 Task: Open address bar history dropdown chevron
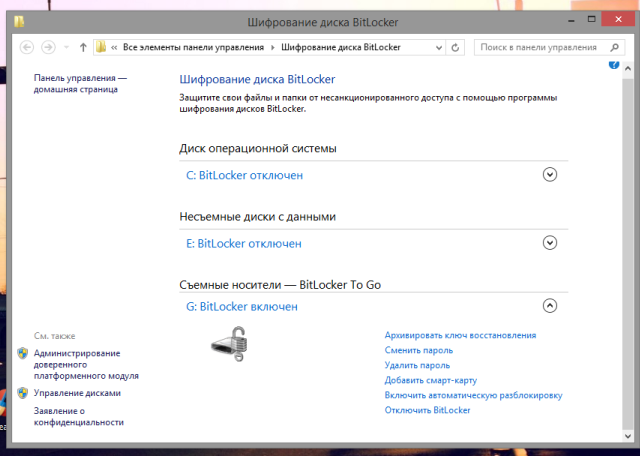click(439, 48)
